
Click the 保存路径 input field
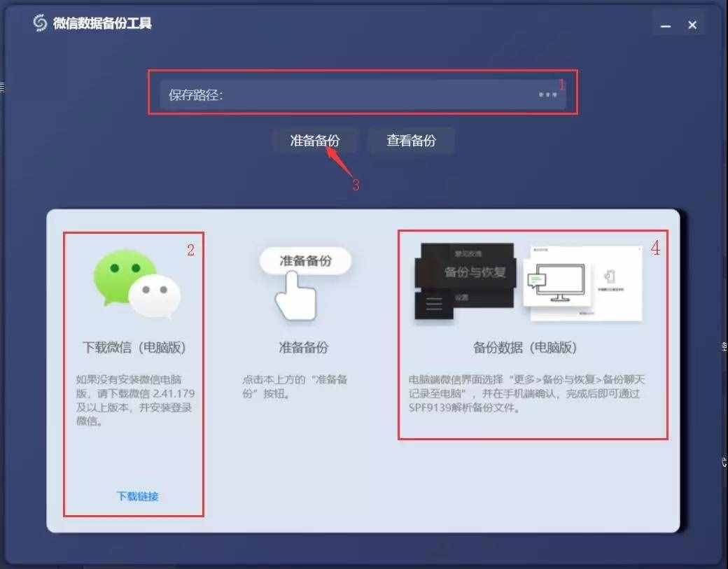tap(363, 94)
